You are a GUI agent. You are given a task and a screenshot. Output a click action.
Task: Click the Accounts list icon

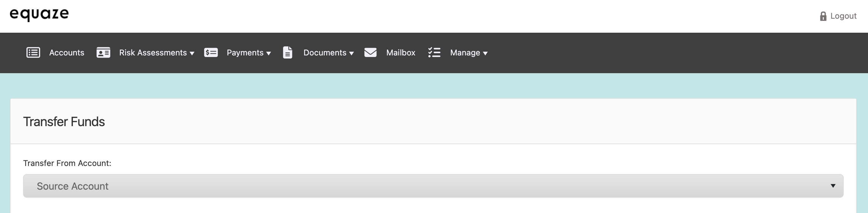(33, 53)
